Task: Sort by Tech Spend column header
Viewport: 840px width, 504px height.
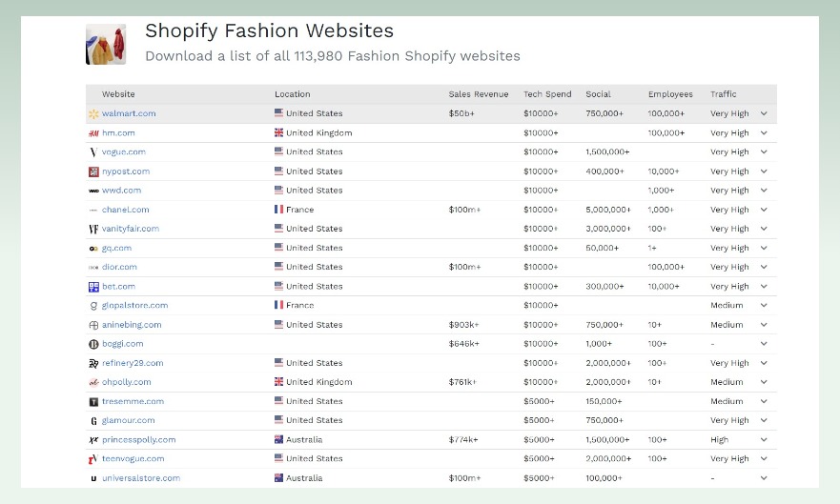Action: pos(547,94)
